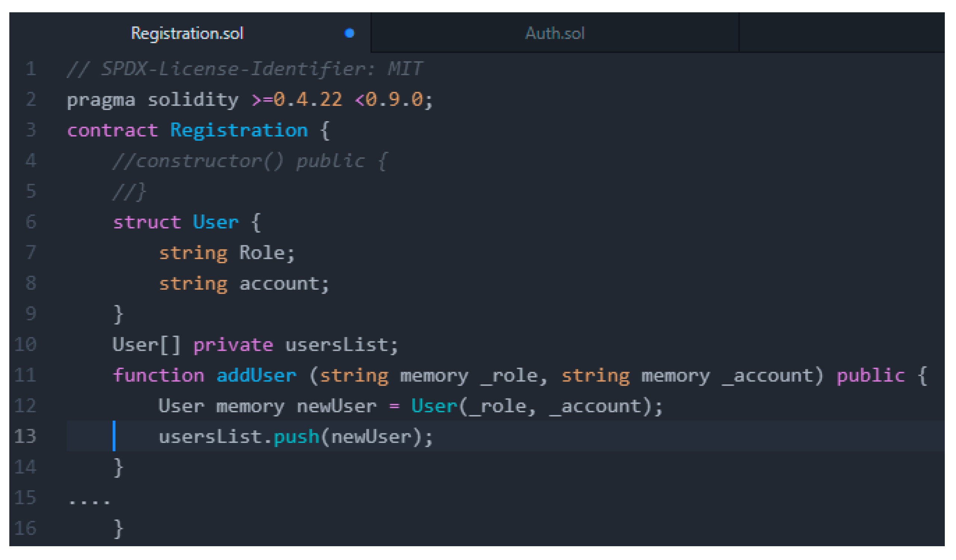Click the SPDX license comment line

(244, 69)
